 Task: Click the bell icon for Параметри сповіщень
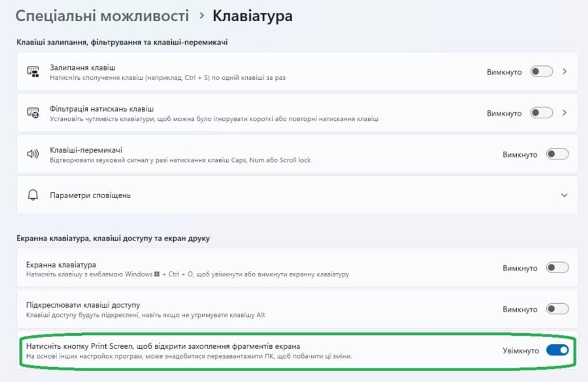(33, 195)
